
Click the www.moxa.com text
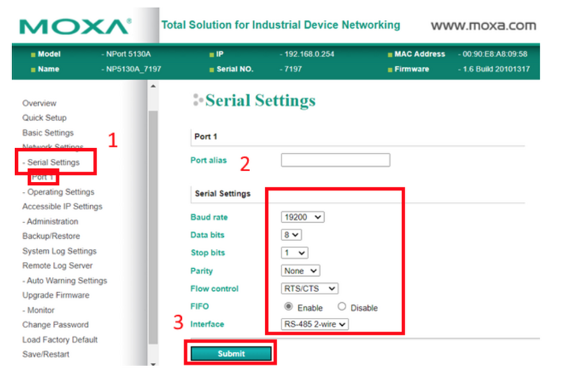coord(483,25)
